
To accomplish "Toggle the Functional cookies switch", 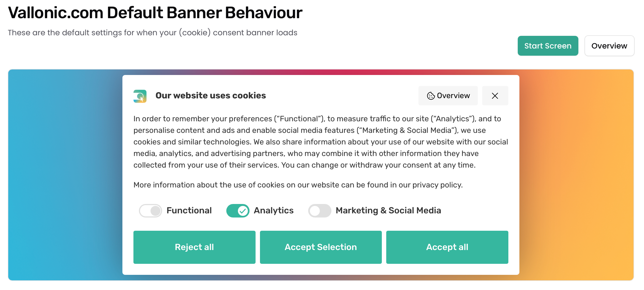I will tap(150, 211).
